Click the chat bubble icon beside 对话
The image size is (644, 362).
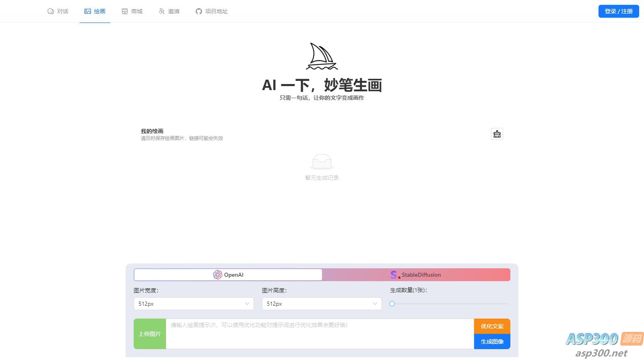pyautogui.click(x=50, y=11)
